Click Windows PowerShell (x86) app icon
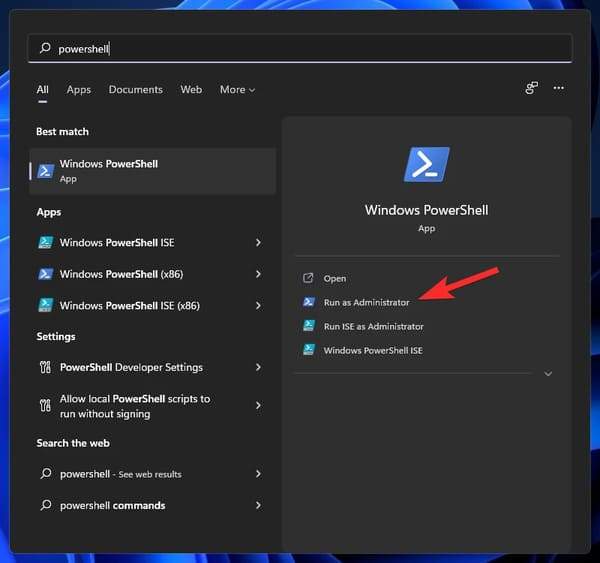The width and height of the screenshot is (600, 563). click(x=46, y=274)
